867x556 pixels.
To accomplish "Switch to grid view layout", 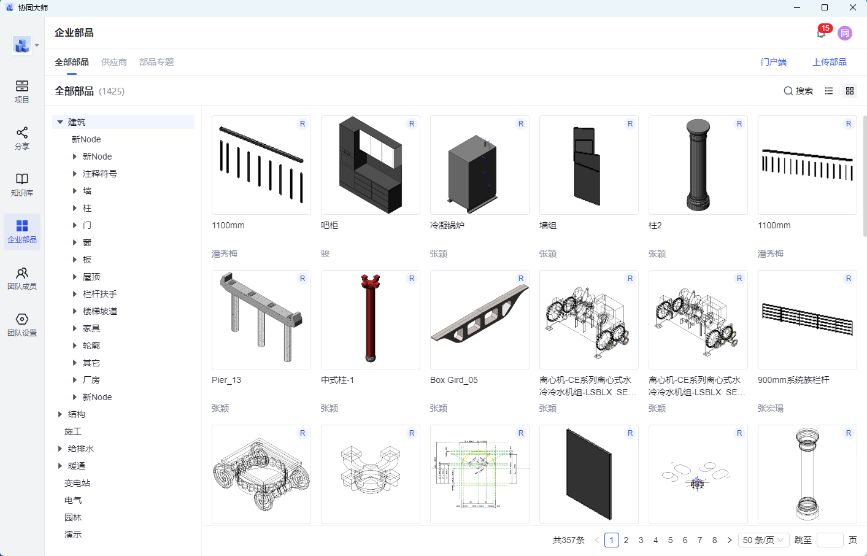I will tap(850, 91).
